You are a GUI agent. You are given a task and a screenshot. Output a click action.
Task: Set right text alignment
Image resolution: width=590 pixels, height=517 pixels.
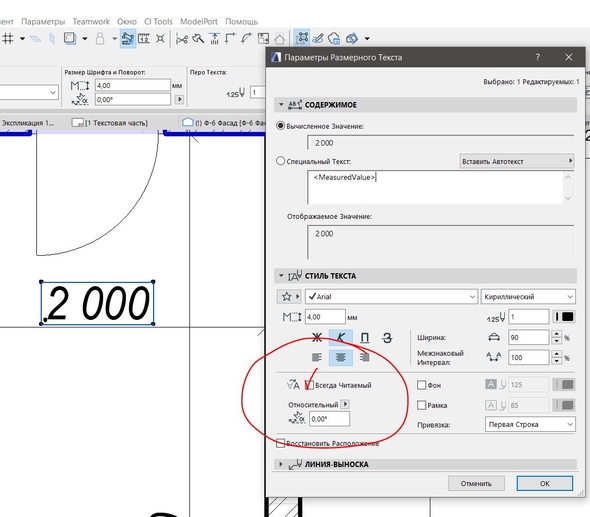coord(364,357)
